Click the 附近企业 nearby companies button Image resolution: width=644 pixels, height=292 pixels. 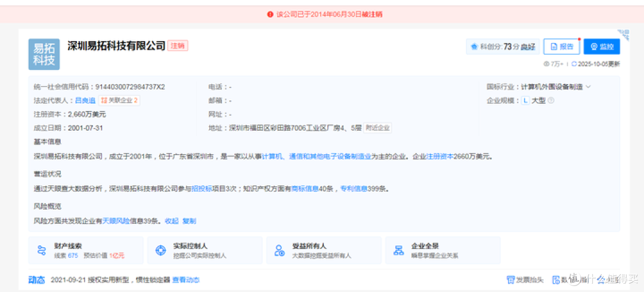[378, 128]
